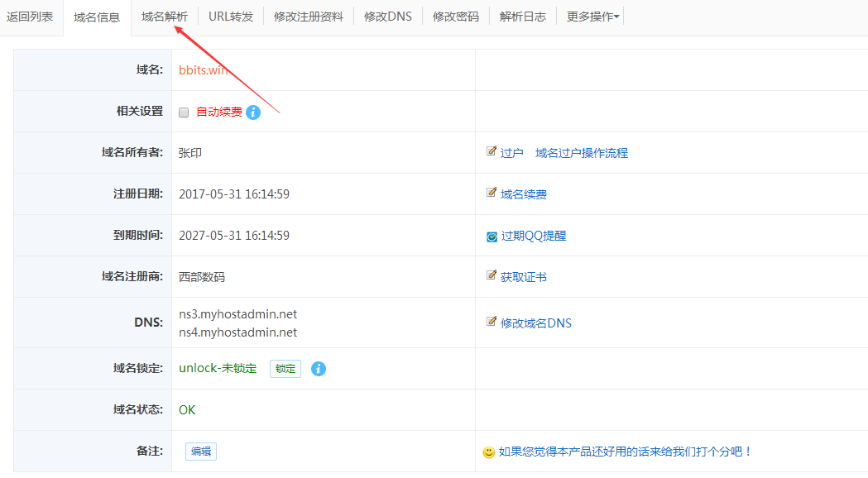Click the checked icon beside 过期QQ提醒
This screenshot has height=478, width=868.
pos(492,236)
